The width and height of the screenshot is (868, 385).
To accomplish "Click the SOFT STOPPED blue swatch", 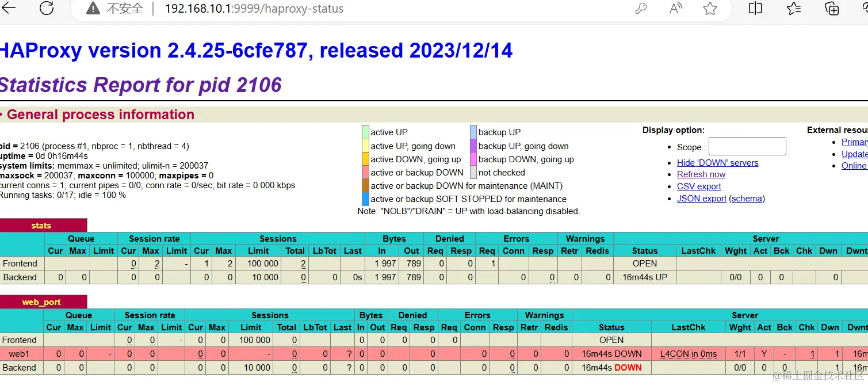I will pos(365,199).
